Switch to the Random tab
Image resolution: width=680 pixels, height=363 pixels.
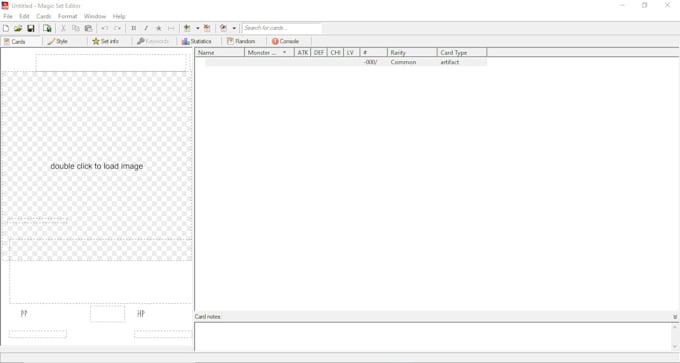click(241, 42)
